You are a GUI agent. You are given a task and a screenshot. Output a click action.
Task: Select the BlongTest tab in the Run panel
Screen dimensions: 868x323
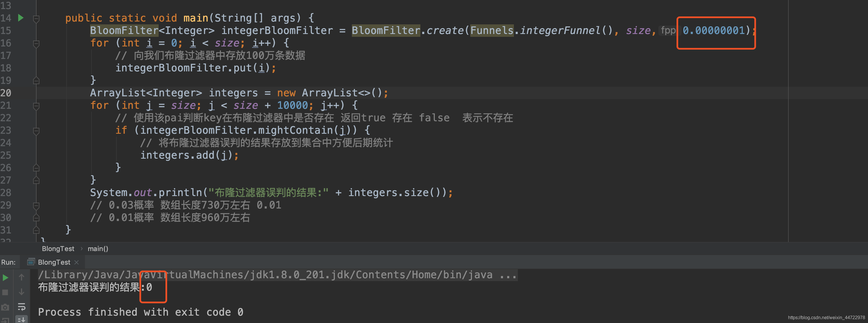54,262
